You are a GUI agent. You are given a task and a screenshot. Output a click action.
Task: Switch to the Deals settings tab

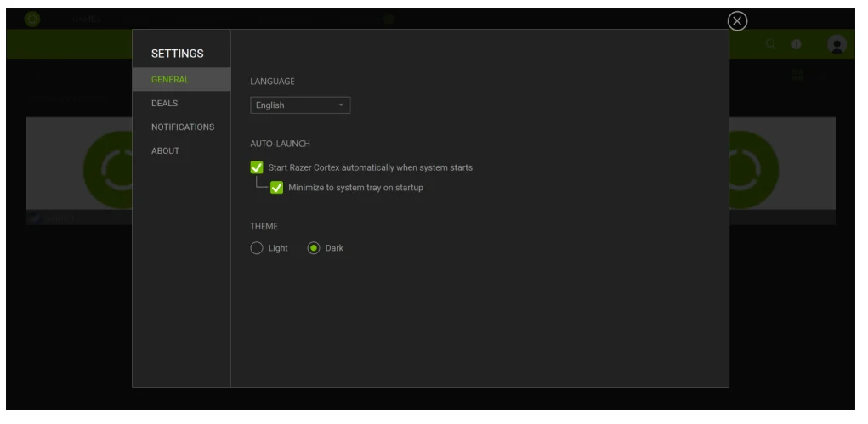click(x=182, y=103)
